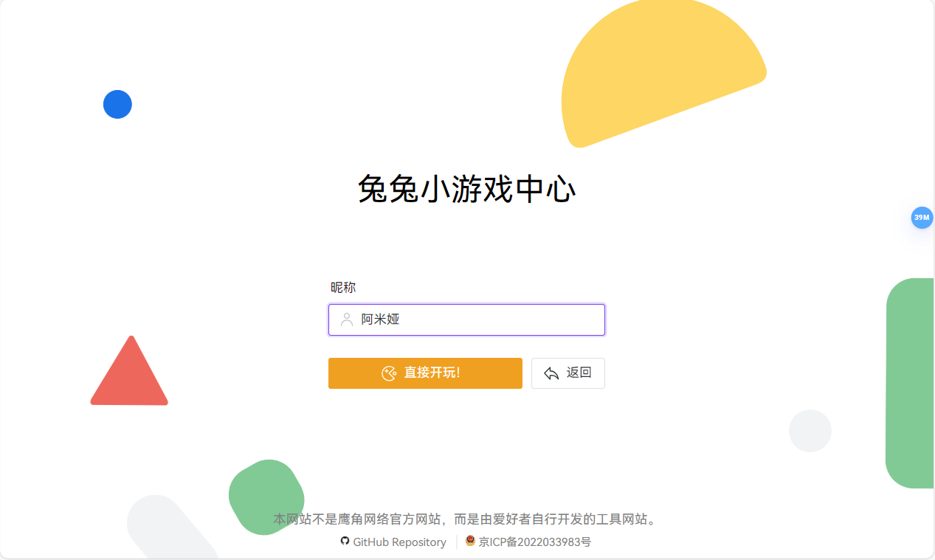The height and width of the screenshot is (560, 935).
Task: Click the 昵称 field label
Action: tap(343, 288)
